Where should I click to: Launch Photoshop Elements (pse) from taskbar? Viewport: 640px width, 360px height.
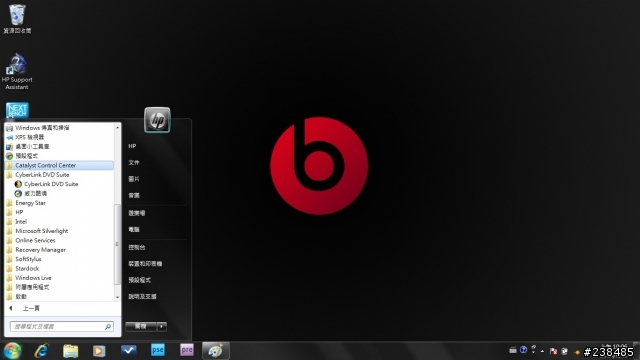pos(158,350)
